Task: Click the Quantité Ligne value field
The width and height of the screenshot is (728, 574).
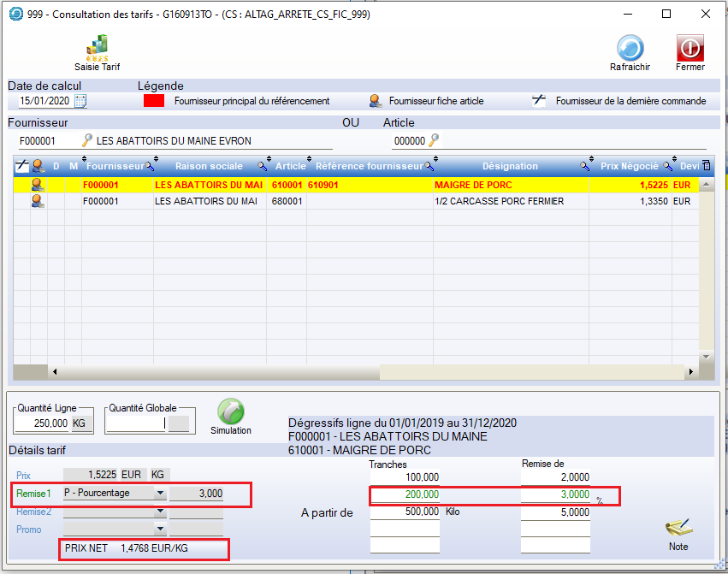Action: (x=43, y=423)
